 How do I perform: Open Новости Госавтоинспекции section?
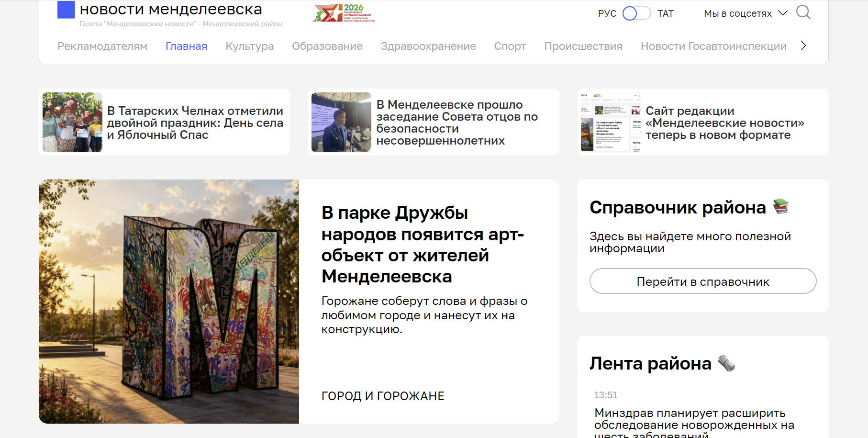713,46
